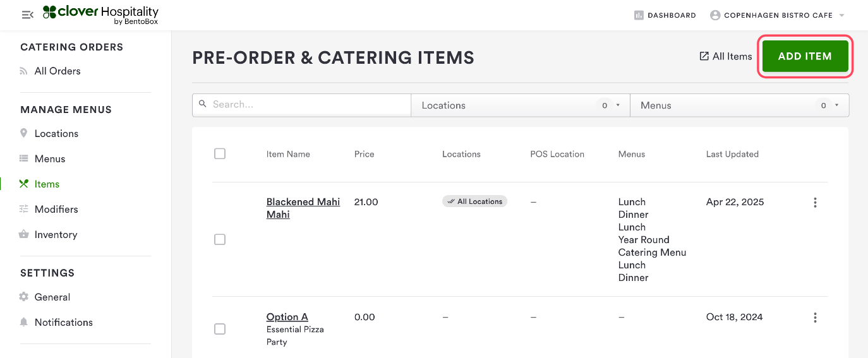Focus the Search items field
Viewport: 868px width, 358px height.
pyautogui.click(x=310, y=105)
